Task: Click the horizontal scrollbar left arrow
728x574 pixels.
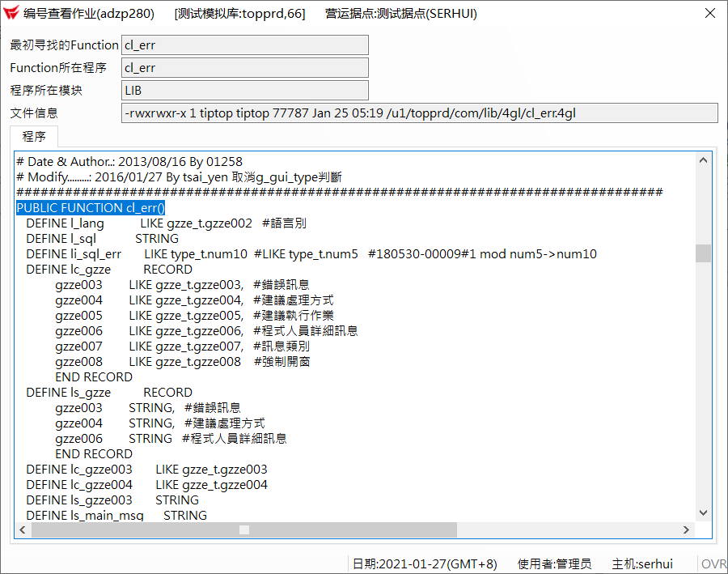Action: click(x=23, y=529)
